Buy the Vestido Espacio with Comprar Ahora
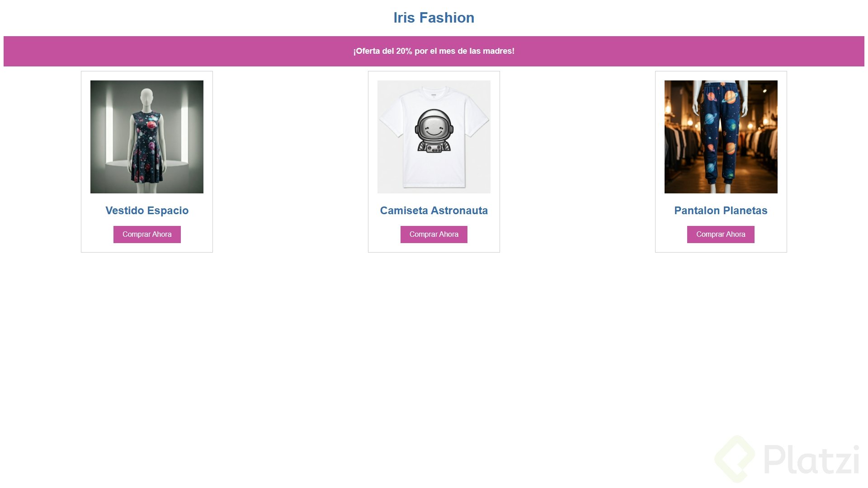868x488 pixels. click(147, 235)
